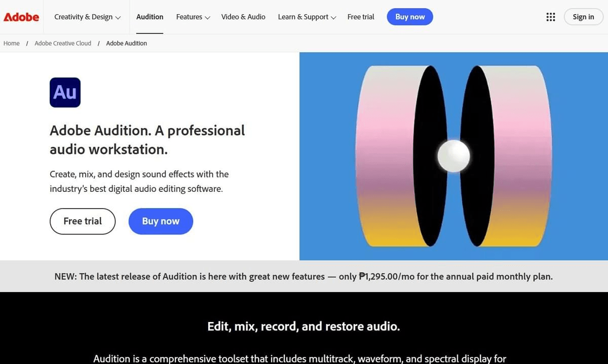The image size is (608, 364).
Task: Click the Sign in button
Action: coord(583,17)
